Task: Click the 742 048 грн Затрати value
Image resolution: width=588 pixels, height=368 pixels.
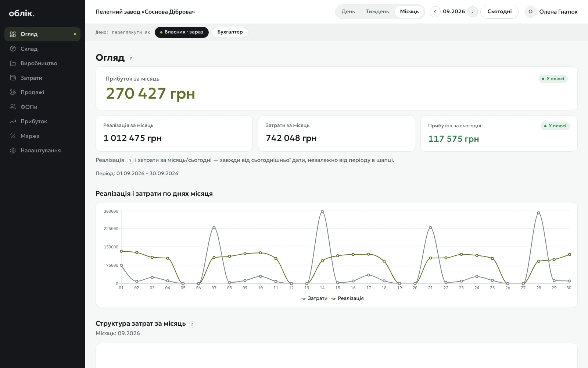Action: [291, 138]
